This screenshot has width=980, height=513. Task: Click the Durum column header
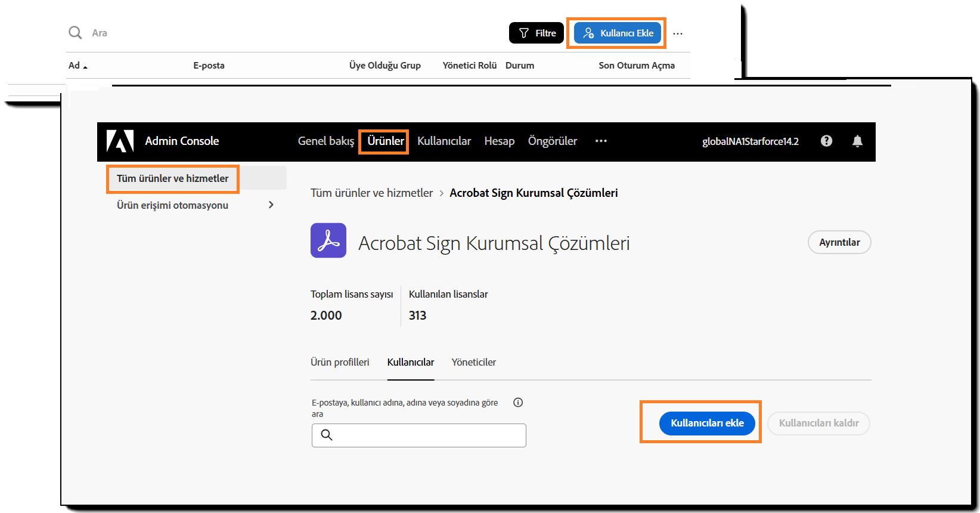pyautogui.click(x=520, y=66)
